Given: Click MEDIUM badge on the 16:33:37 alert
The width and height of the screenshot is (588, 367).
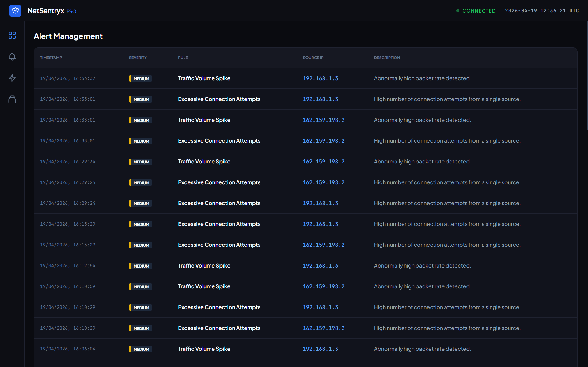Looking at the screenshot, I should (141, 79).
